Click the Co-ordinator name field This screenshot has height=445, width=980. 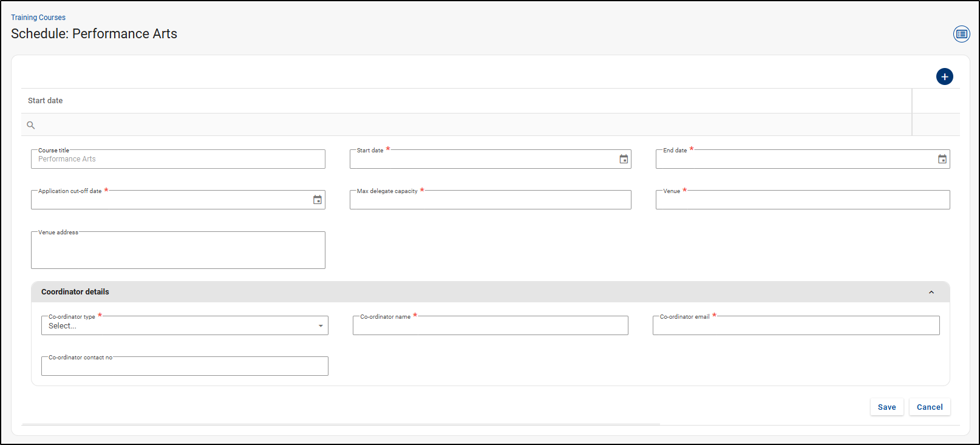(x=490, y=326)
